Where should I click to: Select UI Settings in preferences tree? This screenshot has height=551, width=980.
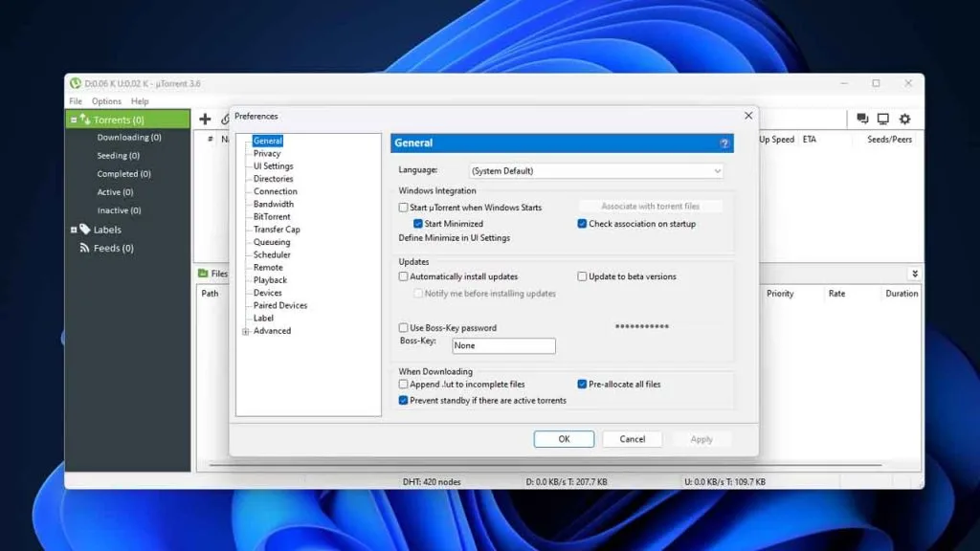273,166
